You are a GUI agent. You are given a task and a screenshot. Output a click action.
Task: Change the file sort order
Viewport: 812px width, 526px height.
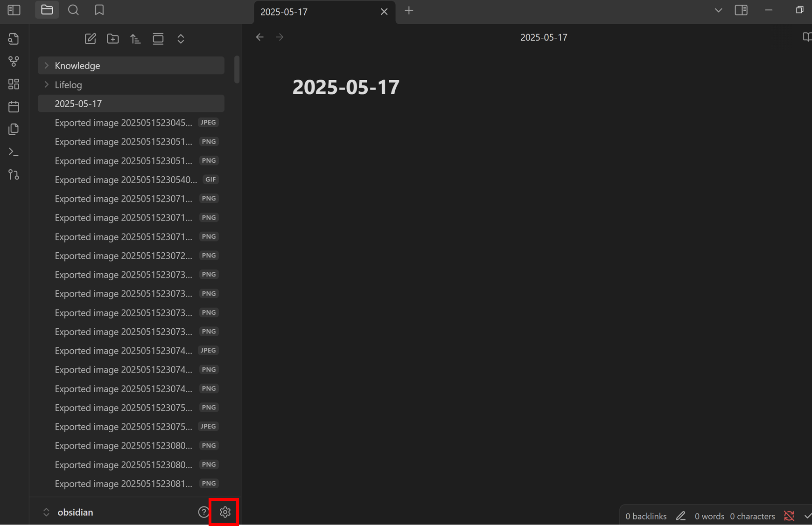[135, 39]
